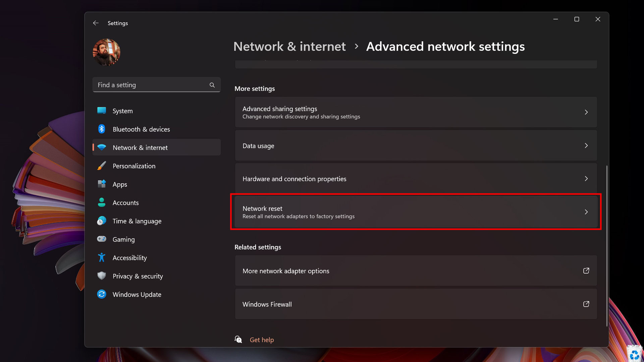The image size is (644, 362).
Task: Open Data usage chevron arrow
Action: [586, 145]
